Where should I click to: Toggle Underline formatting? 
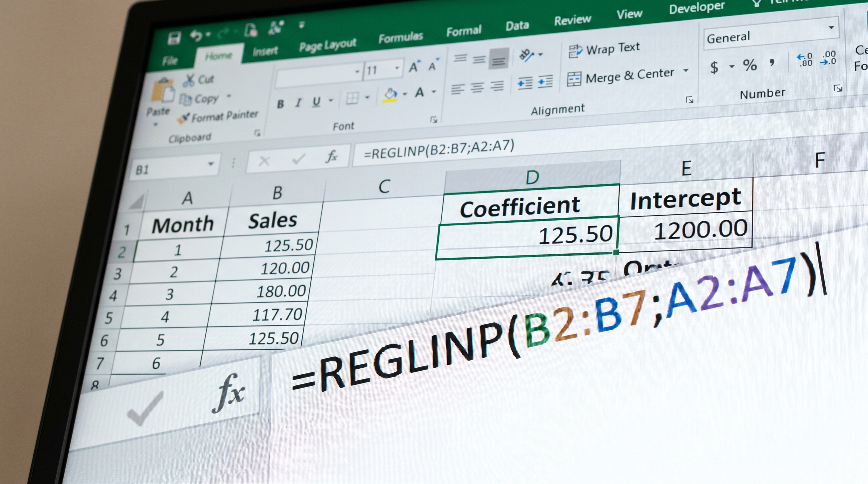[316, 101]
